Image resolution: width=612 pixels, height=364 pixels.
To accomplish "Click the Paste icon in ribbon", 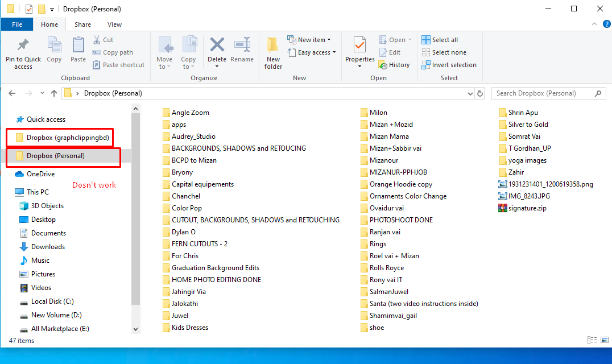I will pyautogui.click(x=78, y=45).
